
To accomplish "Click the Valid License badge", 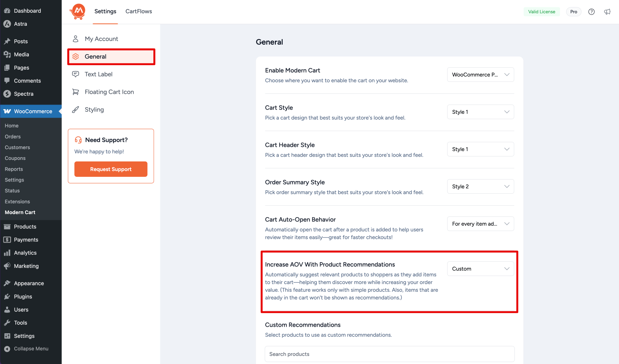I will (x=542, y=12).
